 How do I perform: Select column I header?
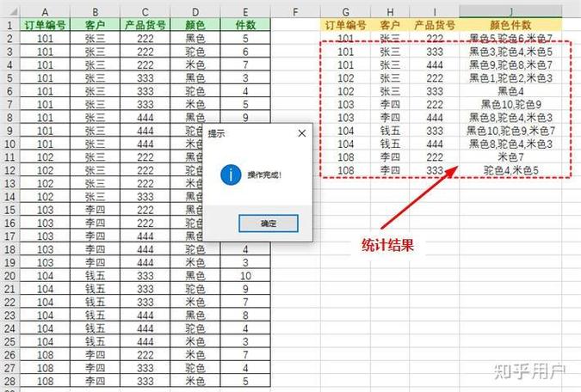click(x=435, y=12)
